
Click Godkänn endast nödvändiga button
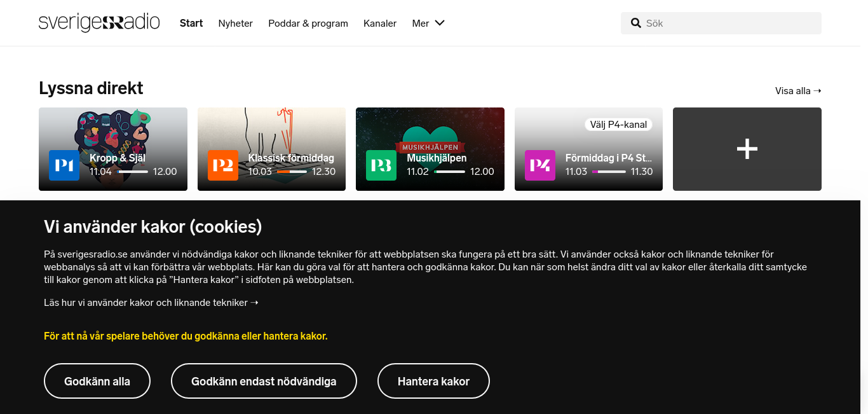(264, 381)
